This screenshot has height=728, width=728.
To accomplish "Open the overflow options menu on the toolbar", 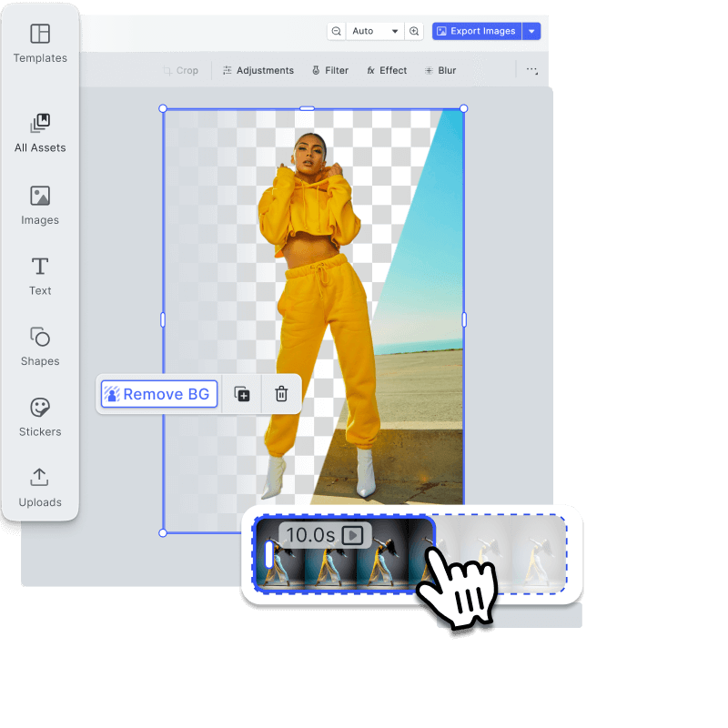I will pos(532,70).
